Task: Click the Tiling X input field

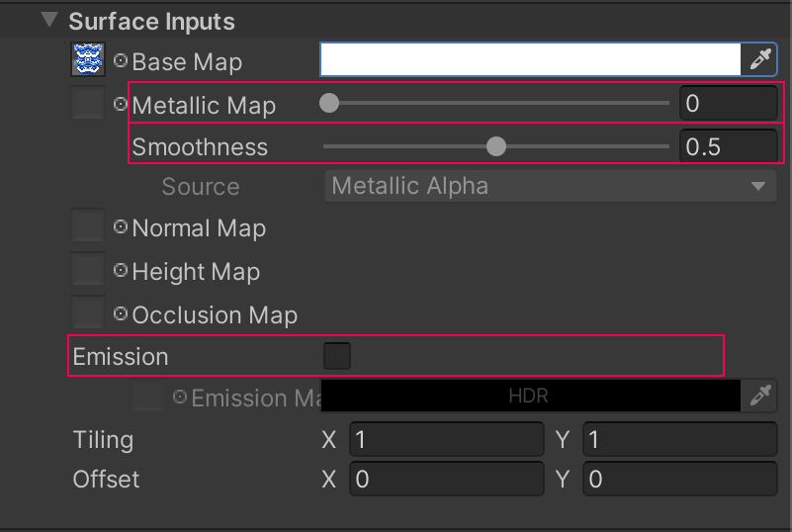Action: [445, 438]
